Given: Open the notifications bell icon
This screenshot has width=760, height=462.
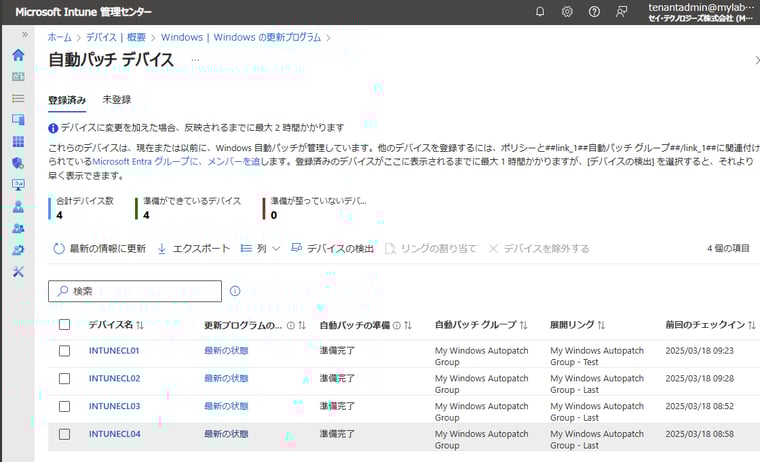Looking at the screenshot, I should tap(539, 12).
